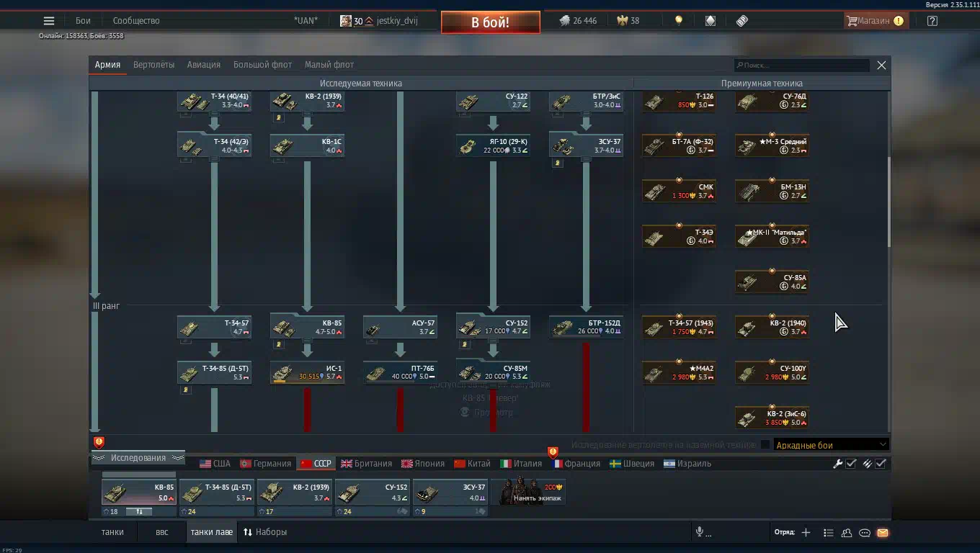The height and width of the screenshot is (553, 980).
Task: Click the lightbulb hints icon
Action: click(x=678, y=21)
